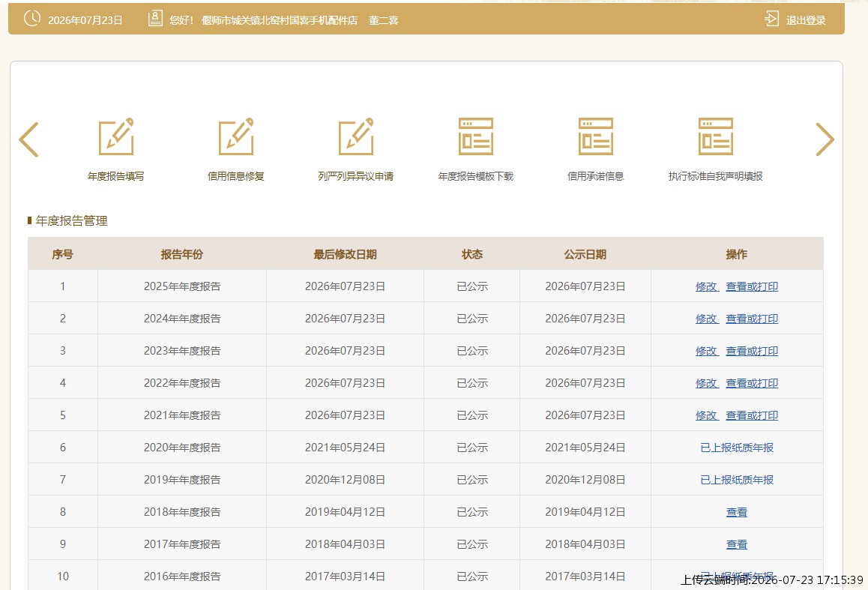Click last-modified date 2019年04月12日

coord(345,512)
